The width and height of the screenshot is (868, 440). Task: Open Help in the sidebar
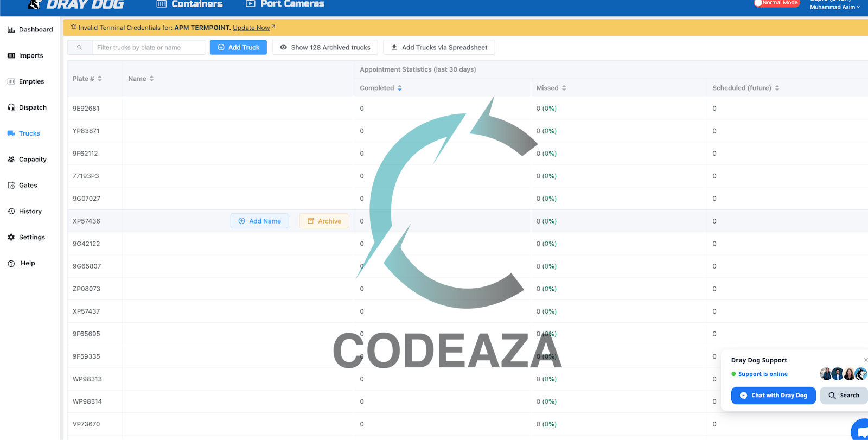click(21, 263)
